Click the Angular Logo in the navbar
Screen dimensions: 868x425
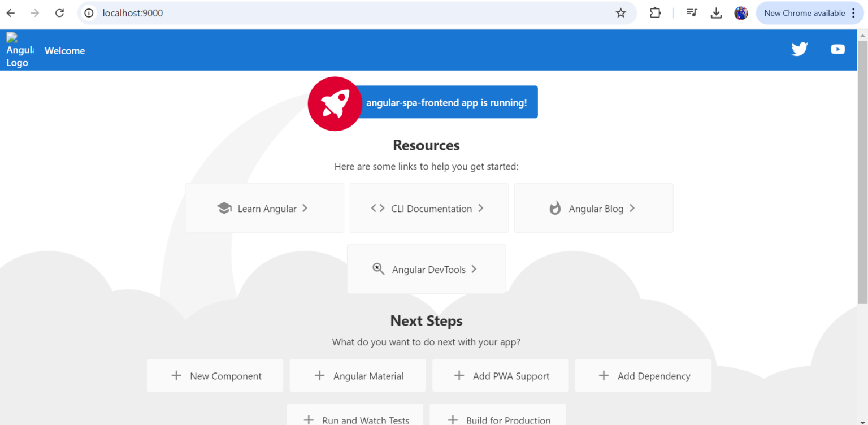[19, 50]
